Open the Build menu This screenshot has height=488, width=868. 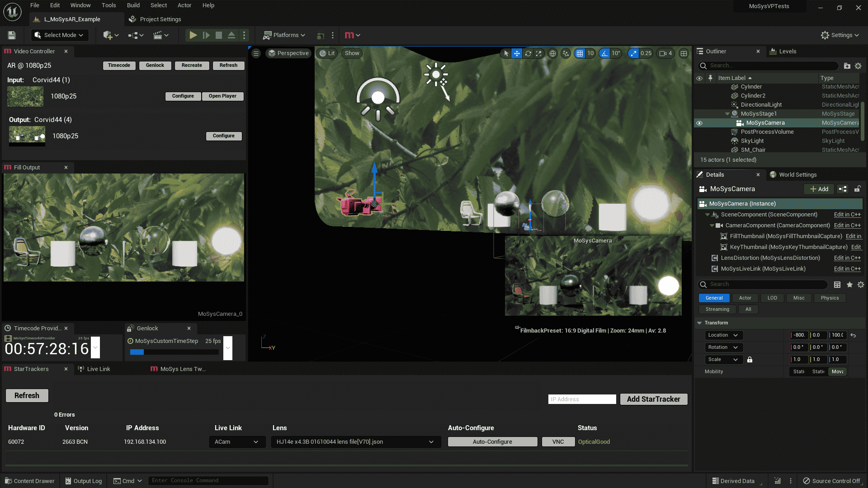click(x=133, y=5)
